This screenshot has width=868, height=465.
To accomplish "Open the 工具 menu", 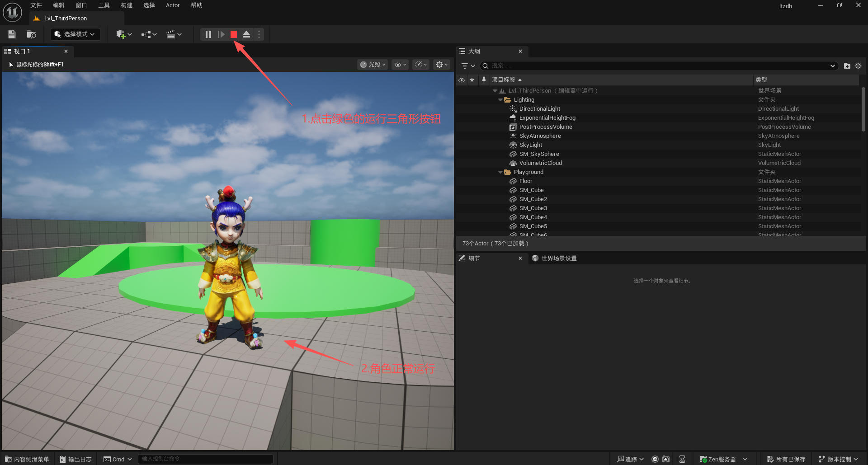I will [x=104, y=5].
